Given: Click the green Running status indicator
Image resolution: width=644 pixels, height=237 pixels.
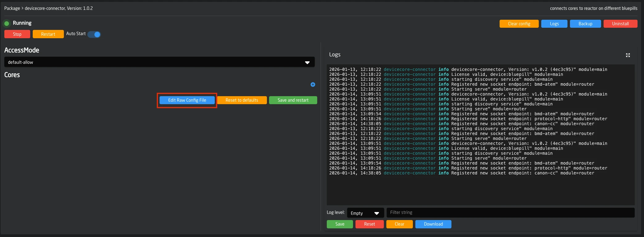Looking at the screenshot, I should click(6, 23).
